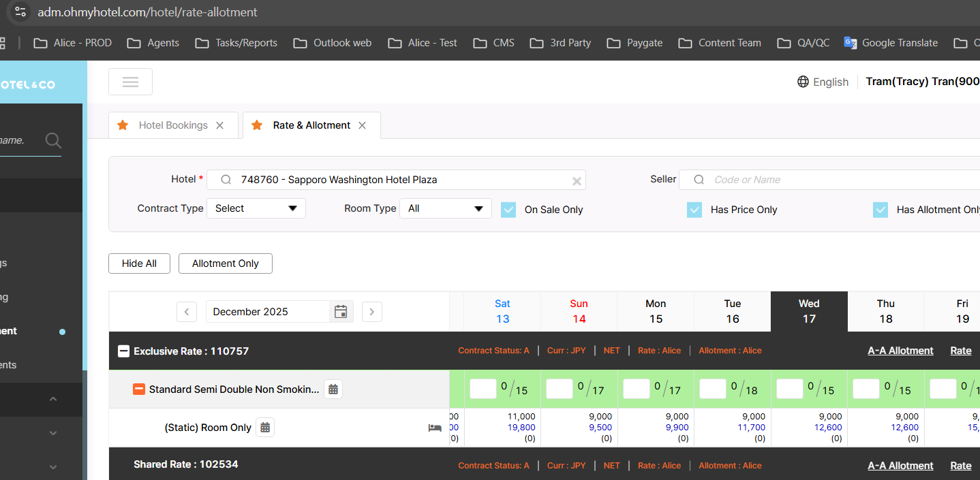Go to previous month arrow
The image size is (980, 480).
[187, 312]
